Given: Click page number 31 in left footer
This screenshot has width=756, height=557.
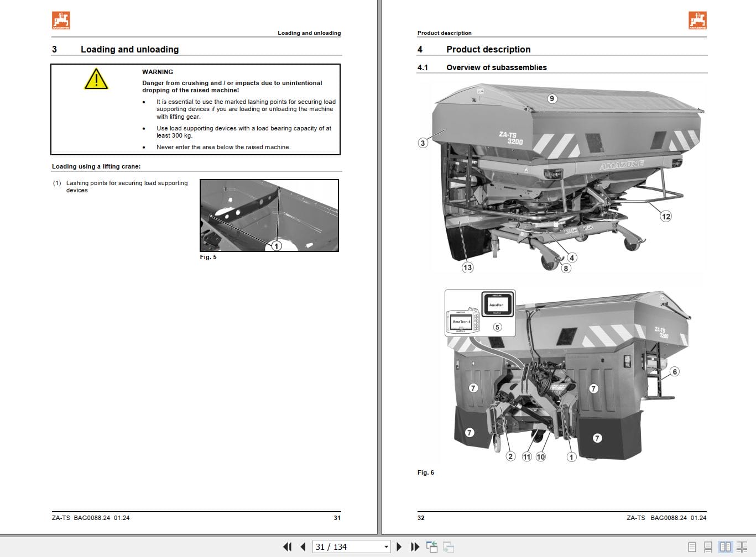Looking at the screenshot, I should coord(337,518).
